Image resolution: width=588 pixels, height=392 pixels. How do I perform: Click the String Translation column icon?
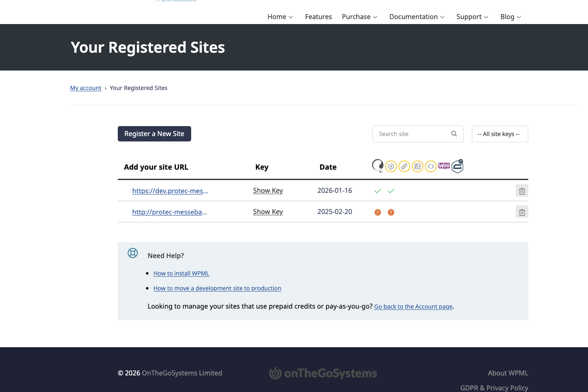[x=391, y=166]
